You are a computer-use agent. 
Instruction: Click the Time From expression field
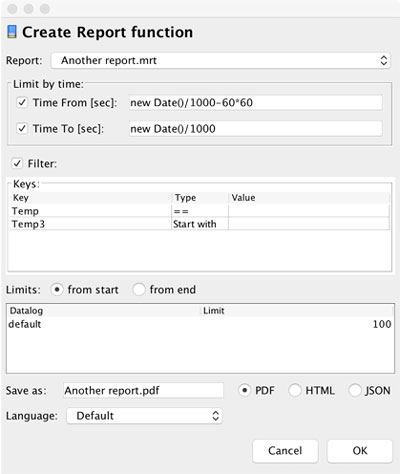point(256,103)
